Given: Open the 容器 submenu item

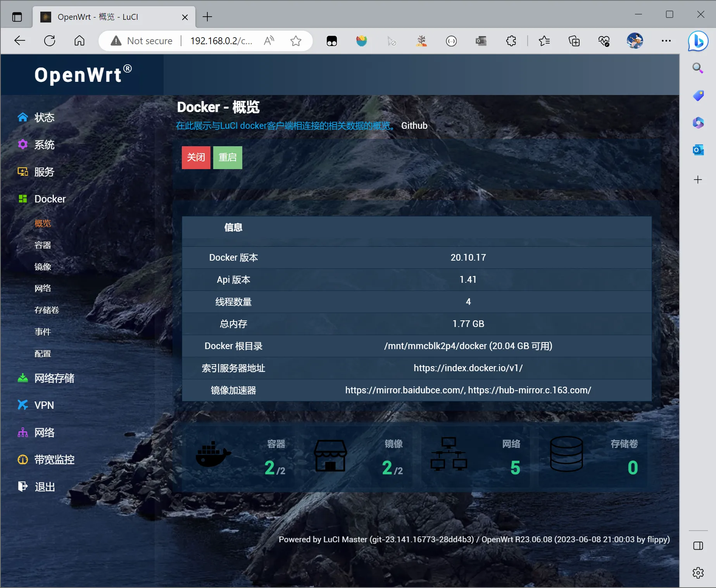Looking at the screenshot, I should coord(43,245).
